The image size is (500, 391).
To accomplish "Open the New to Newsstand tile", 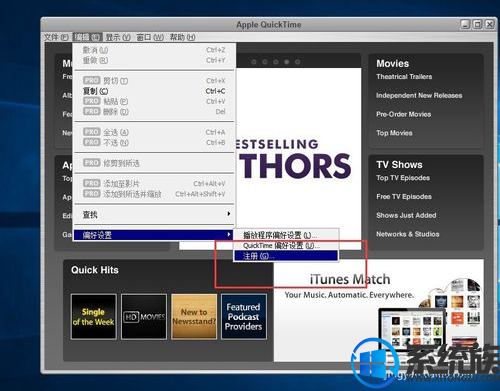I will click(x=194, y=317).
